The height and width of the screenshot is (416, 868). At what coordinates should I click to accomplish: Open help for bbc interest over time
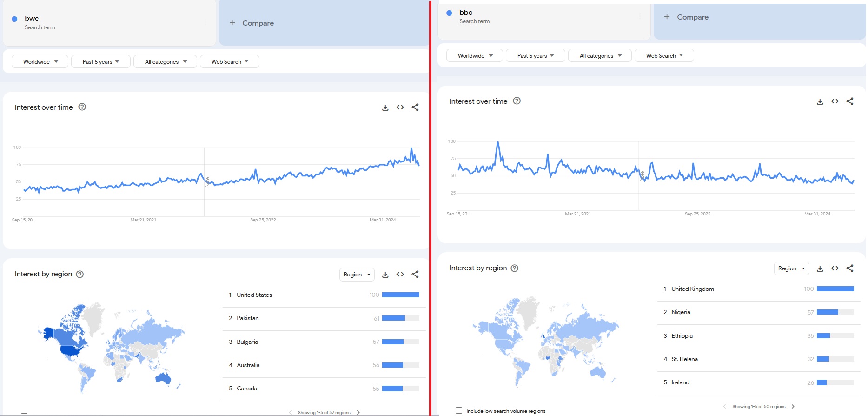pos(517,101)
